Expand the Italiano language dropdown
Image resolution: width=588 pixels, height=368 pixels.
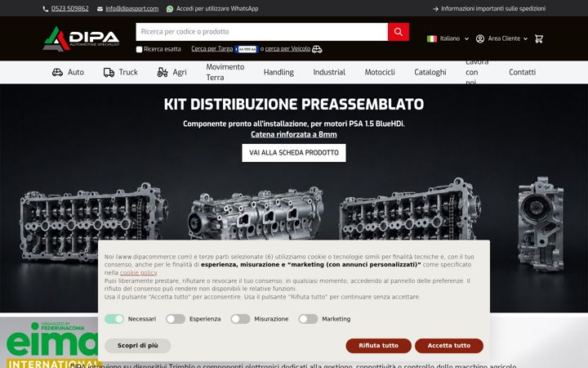448,38
